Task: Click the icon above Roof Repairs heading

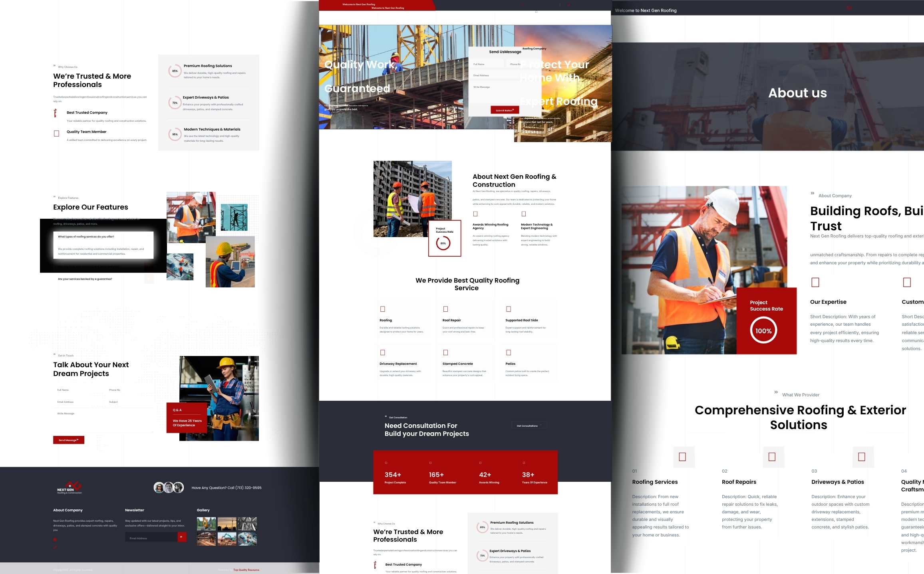Action: pos(772,457)
